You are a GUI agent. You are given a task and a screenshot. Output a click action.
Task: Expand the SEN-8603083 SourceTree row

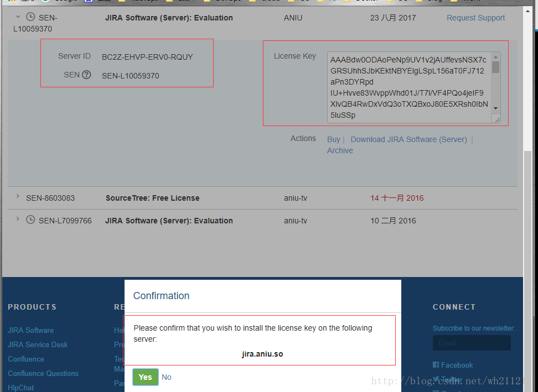[18, 196]
